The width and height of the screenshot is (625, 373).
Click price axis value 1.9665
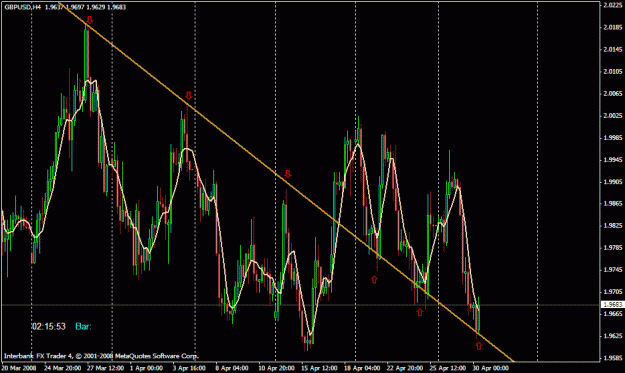coord(613,314)
